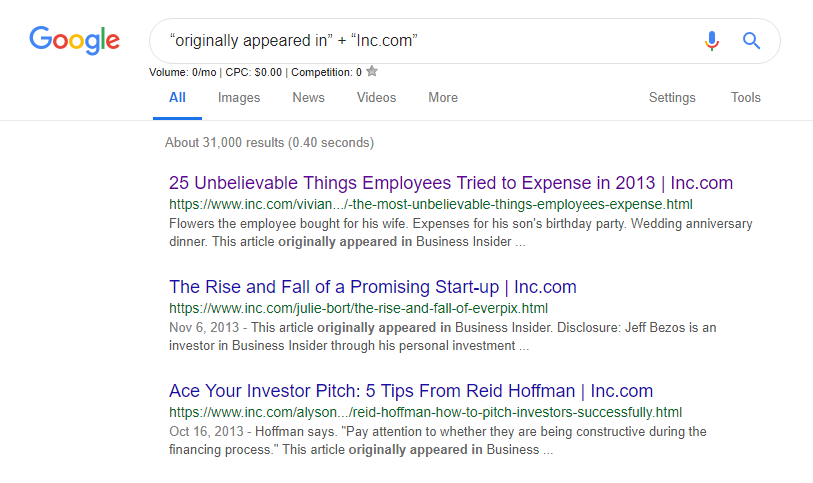Viewport: 813px width, 483px height.
Task: Click the magnifying glass search icon
Action: pyautogui.click(x=751, y=41)
